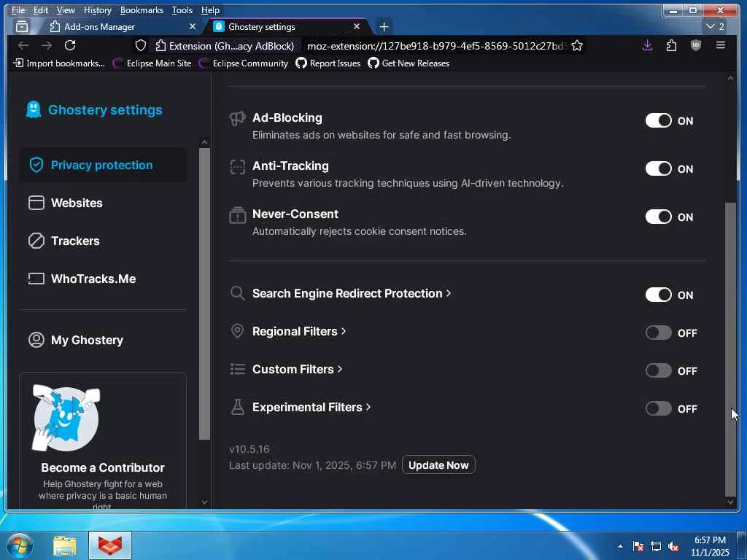Viewport: 747px width, 560px height.
Task: Open the History menu
Action: point(97,10)
